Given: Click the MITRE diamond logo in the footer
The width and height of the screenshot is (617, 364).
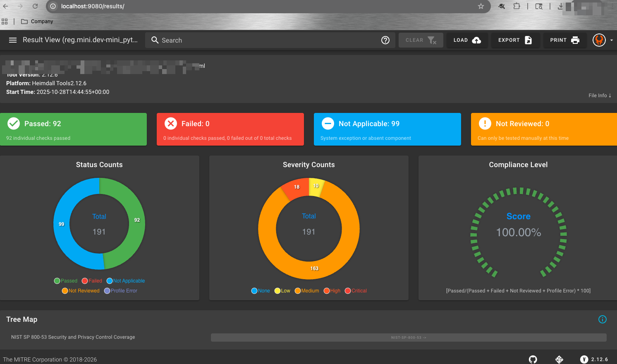Looking at the screenshot, I should (x=559, y=359).
